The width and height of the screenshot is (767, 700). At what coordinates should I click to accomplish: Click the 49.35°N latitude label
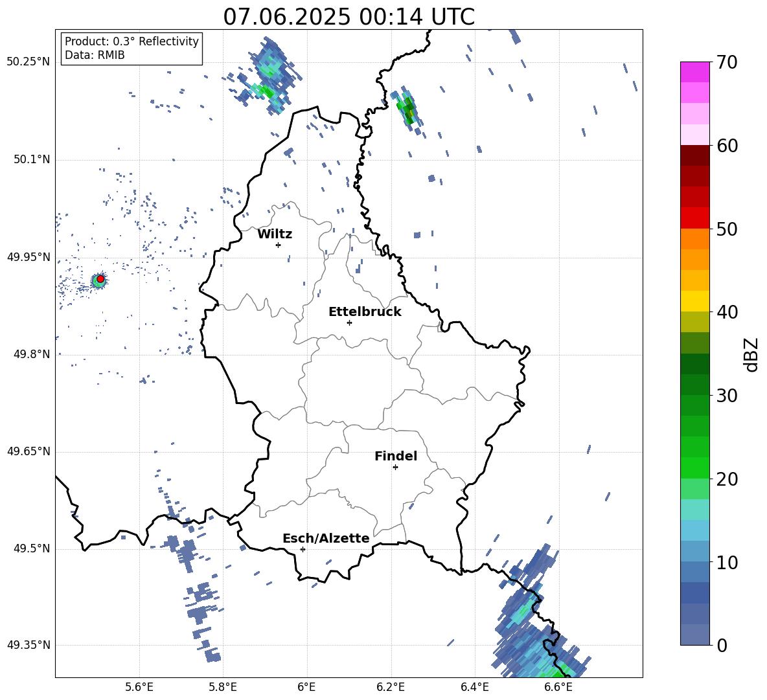(x=29, y=645)
